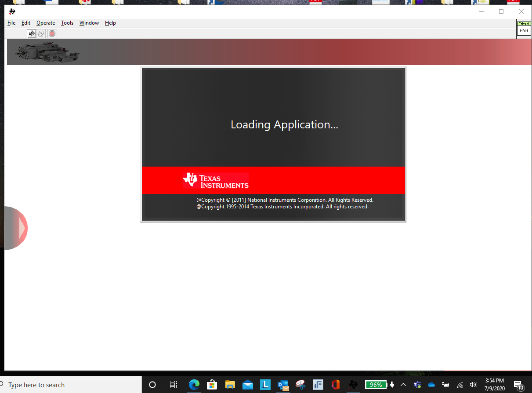Click the Run arrow toolbar button
532x393 pixels.
32,33
